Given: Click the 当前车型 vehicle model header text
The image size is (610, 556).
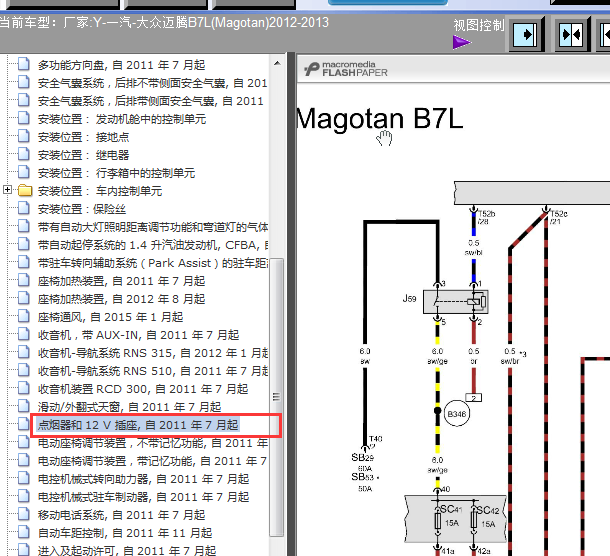Looking at the screenshot, I should point(164,23).
